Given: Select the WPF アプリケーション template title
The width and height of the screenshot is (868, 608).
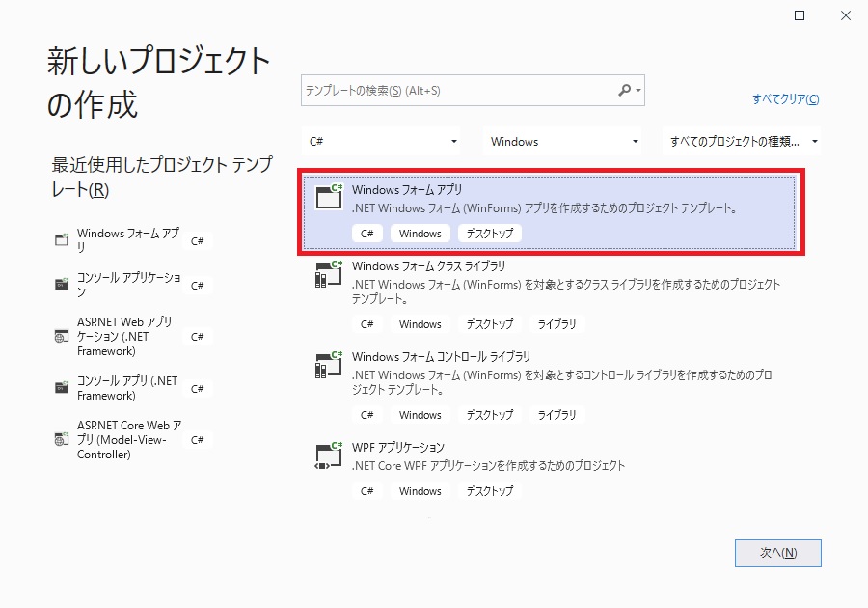Looking at the screenshot, I should click(x=398, y=448).
